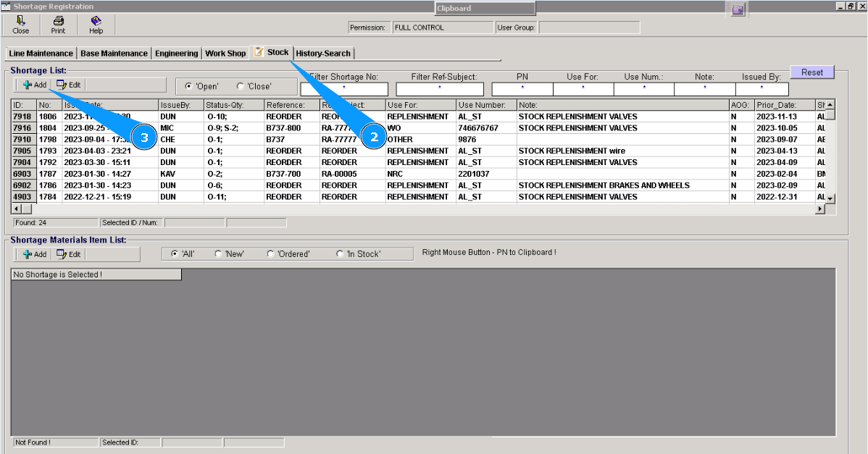Image resolution: width=868 pixels, height=454 pixels.
Task: Switch to Base Maintenance tab
Action: tap(114, 54)
